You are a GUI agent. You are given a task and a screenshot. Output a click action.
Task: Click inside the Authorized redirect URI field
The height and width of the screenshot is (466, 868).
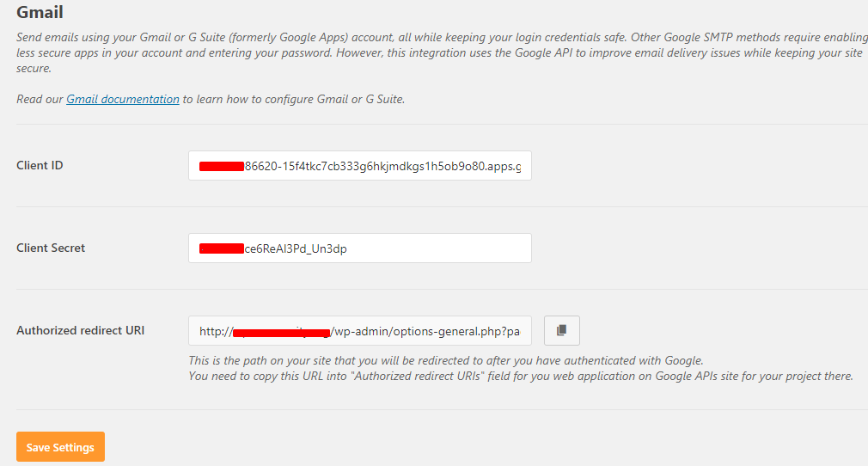[x=359, y=331]
